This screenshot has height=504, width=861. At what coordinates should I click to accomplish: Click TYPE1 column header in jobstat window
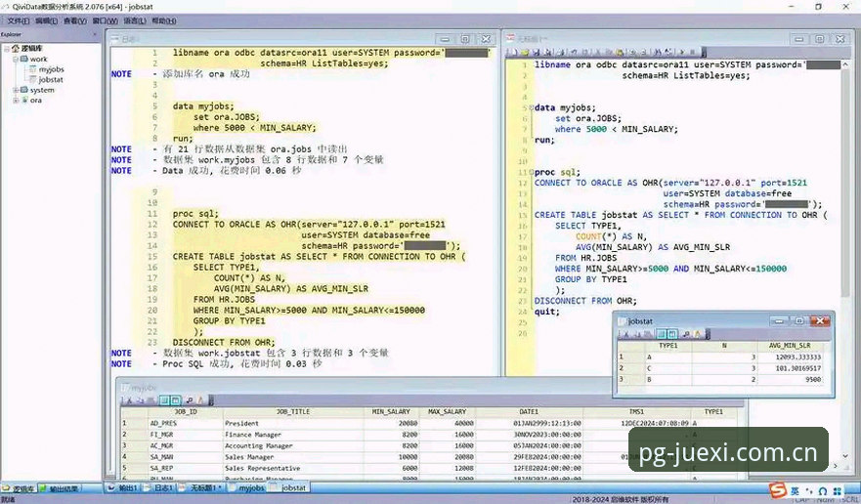(x=668, y=346)
